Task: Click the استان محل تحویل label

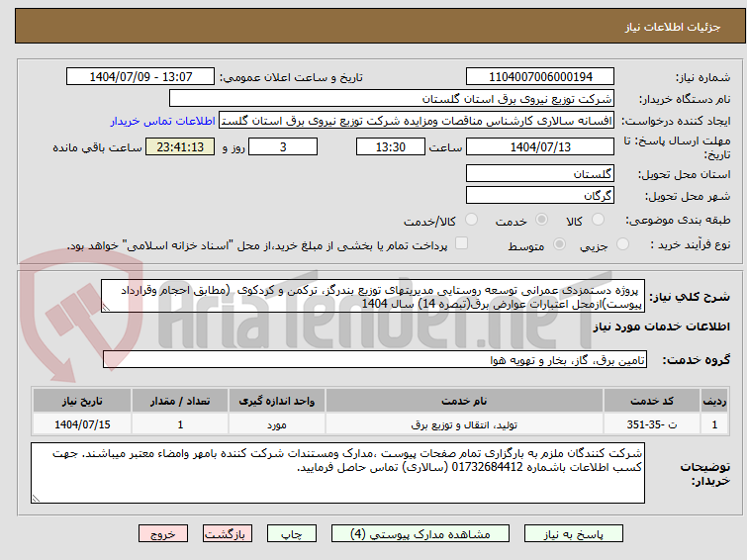Action: click(x=684, y=174)
